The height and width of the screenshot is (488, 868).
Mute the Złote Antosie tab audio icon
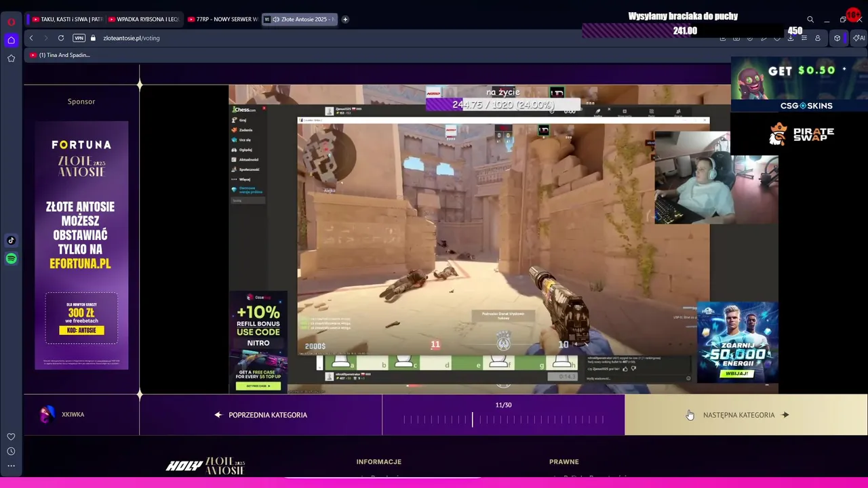pyautogui.click(x=276, y=20)
